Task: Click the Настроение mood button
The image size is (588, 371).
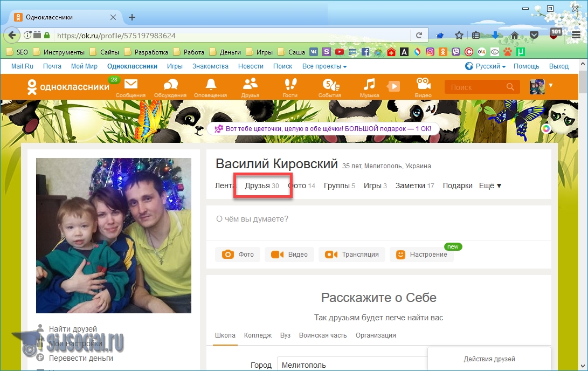Action: point(422,255)
